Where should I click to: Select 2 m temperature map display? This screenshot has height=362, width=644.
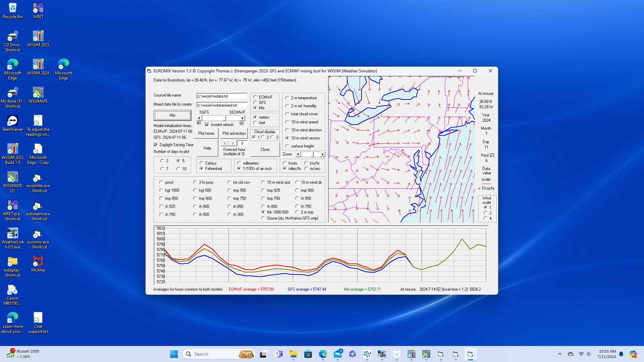pos(287,98)
